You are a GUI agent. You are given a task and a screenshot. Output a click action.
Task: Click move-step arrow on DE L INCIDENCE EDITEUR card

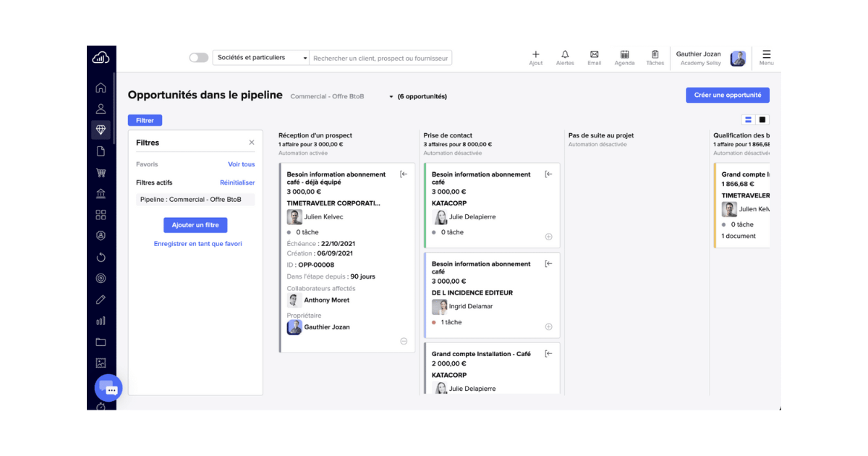[x=548, y=263]
